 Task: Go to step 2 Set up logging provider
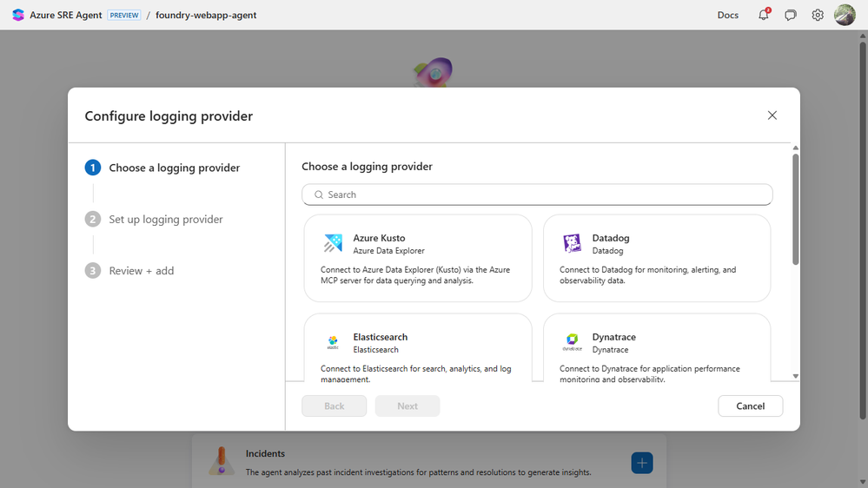click(x=165, y=220)
